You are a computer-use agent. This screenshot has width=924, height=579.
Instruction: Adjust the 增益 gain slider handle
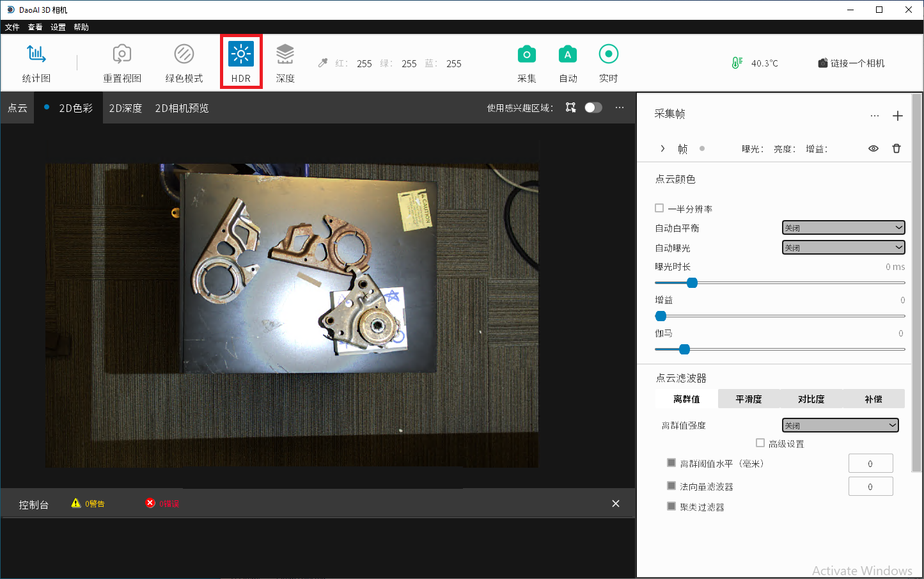coord(661,316)
